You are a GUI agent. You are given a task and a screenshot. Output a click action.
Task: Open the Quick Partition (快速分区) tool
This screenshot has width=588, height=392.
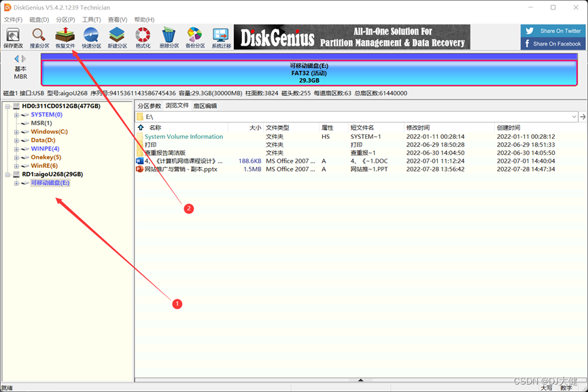pyautogui.click(x=92, y=37)
